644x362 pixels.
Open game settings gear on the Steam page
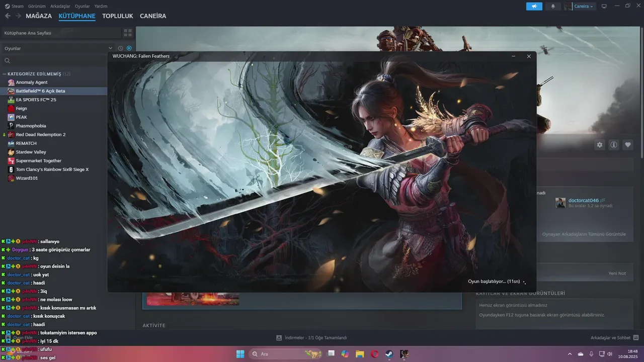point(600,145)
